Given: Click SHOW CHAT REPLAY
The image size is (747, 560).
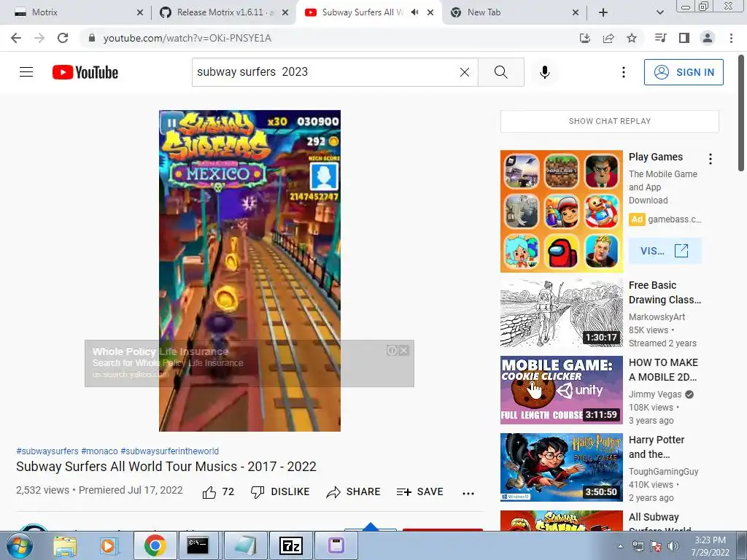Looking at the screenshot, I should [x=609, y=121].
